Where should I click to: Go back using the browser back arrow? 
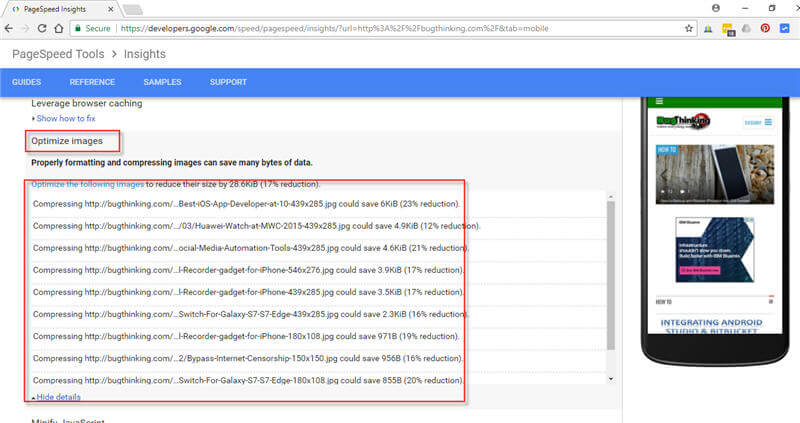point(9,29)
